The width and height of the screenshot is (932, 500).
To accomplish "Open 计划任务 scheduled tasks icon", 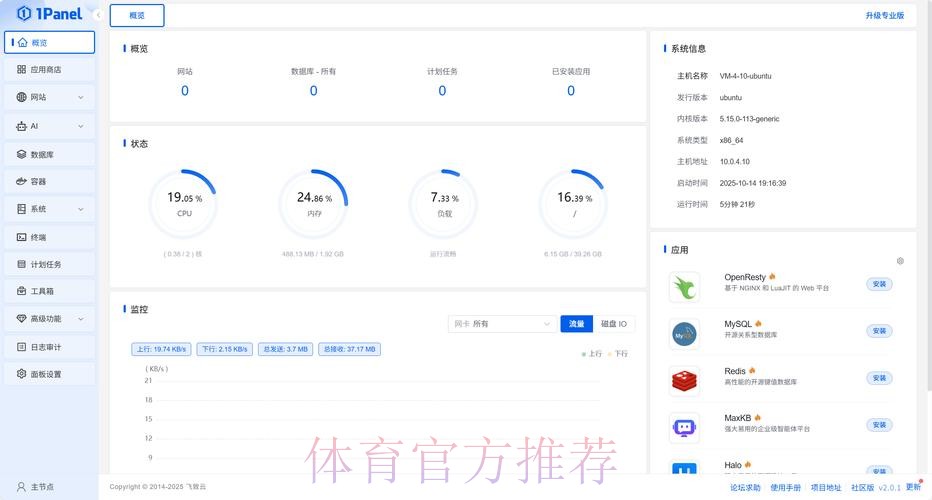I will point(21,264).
